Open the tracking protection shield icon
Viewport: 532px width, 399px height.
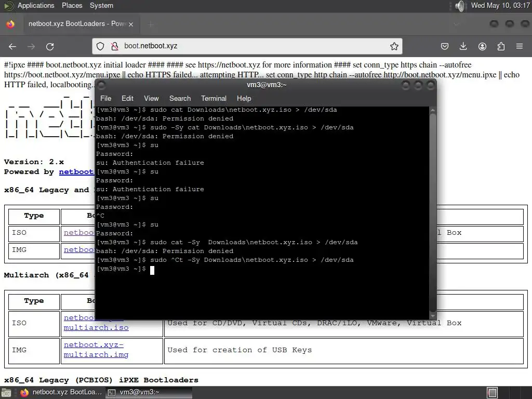pos(100,46)
